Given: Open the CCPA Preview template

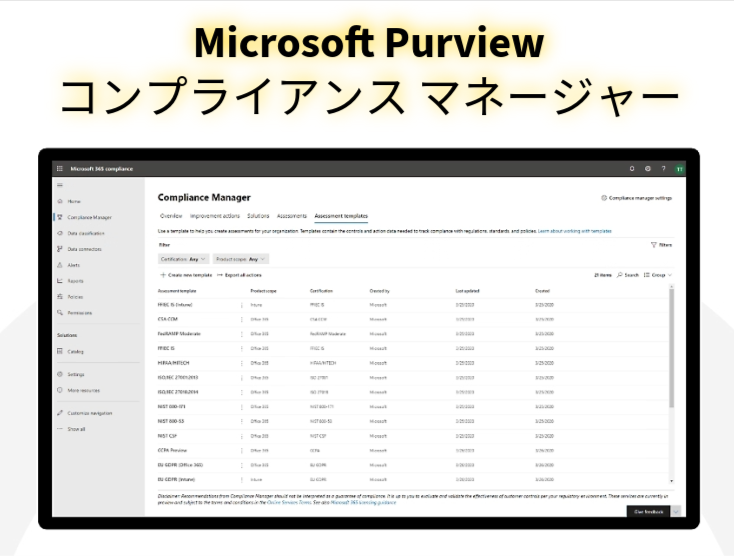Looking at the screenshot, I should click(172, 451).
